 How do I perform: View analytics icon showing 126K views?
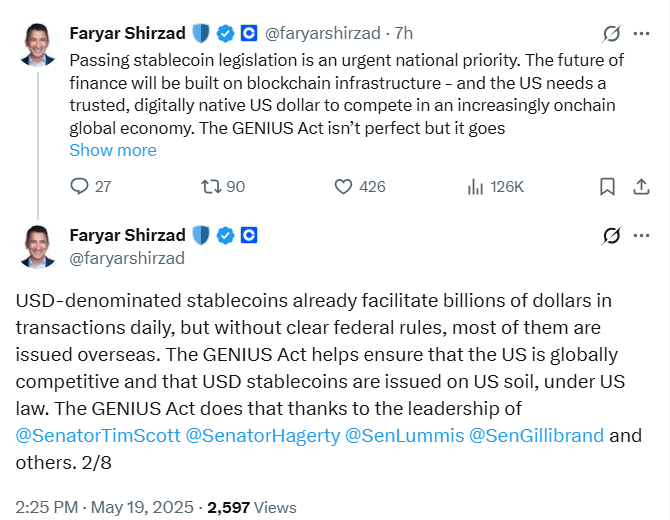tap(476, 186)
